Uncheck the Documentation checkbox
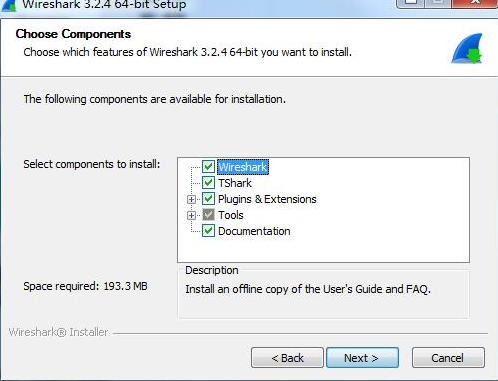The width and height of the screenshot is (498, 381). coord(208,230)
